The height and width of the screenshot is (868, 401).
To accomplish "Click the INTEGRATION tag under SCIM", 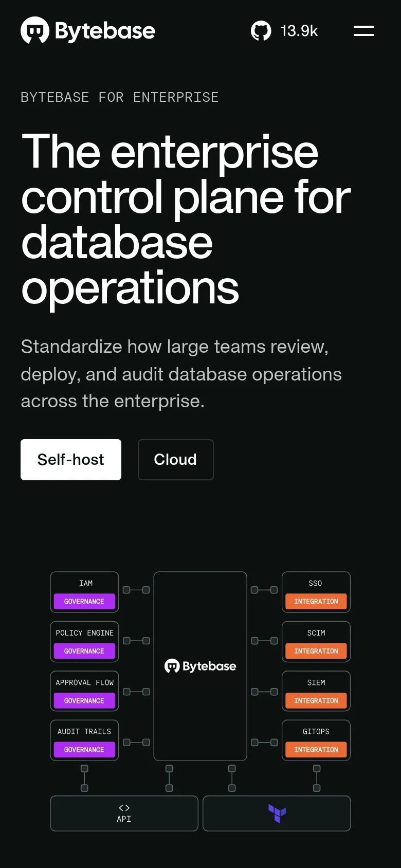I will coord(316,651).
